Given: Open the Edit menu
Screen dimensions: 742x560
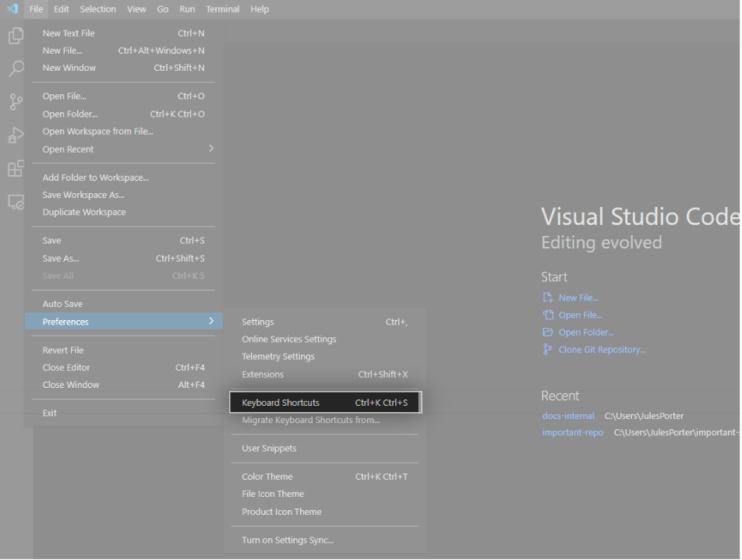Looking at the screenshot, I should coord(61,9).
